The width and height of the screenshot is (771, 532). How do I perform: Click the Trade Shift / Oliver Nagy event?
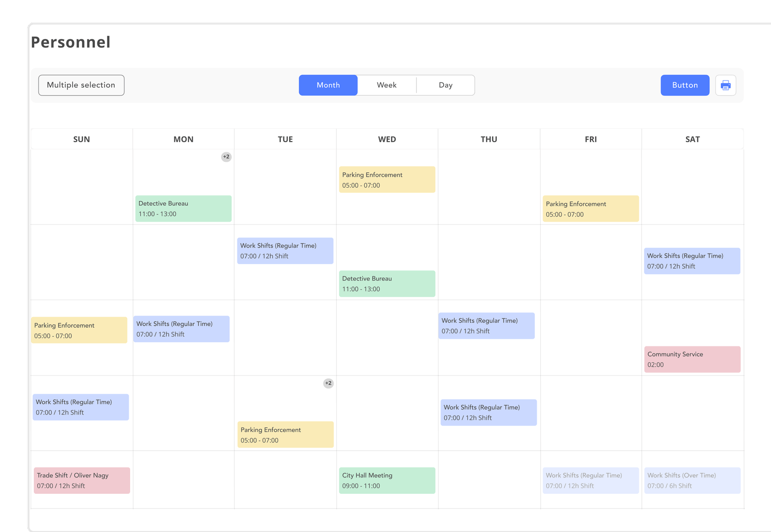81,480
